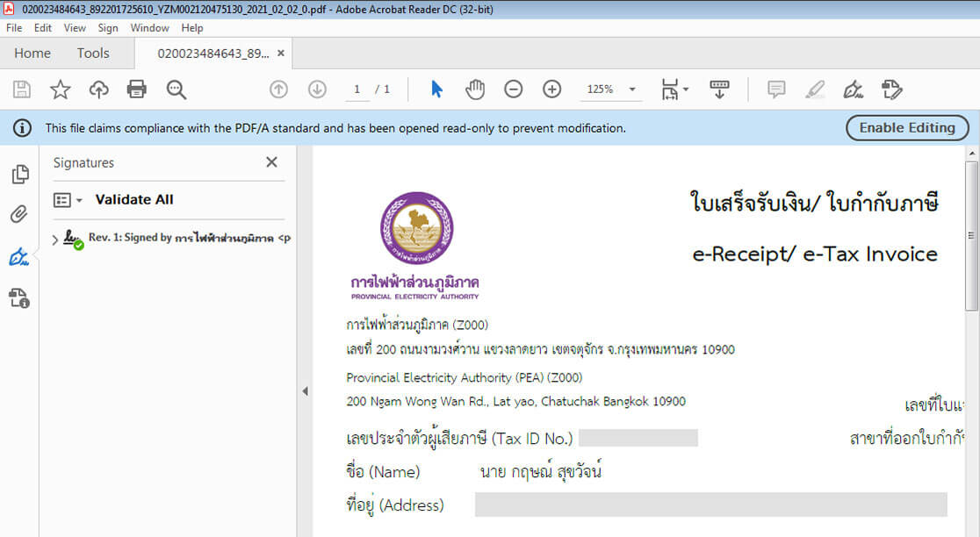Click the text 'Provincial Electricity Authority (PEA) (Z000)'
980x537 pixels.
pos(465,378)
